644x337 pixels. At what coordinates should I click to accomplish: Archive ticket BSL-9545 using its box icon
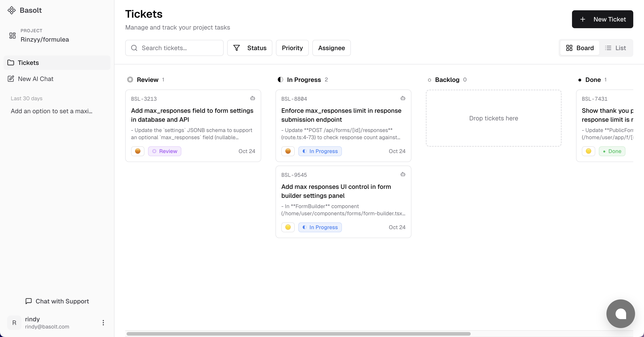pos(402,174)
